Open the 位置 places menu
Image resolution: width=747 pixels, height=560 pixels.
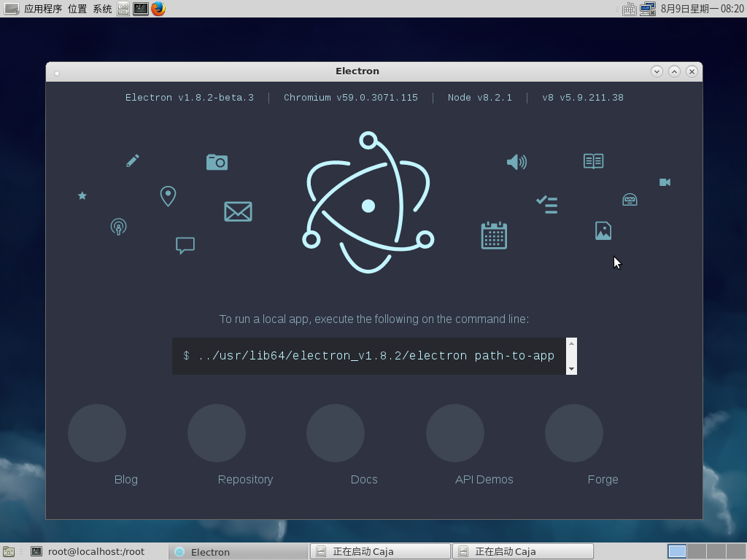(x=77, y=9)
